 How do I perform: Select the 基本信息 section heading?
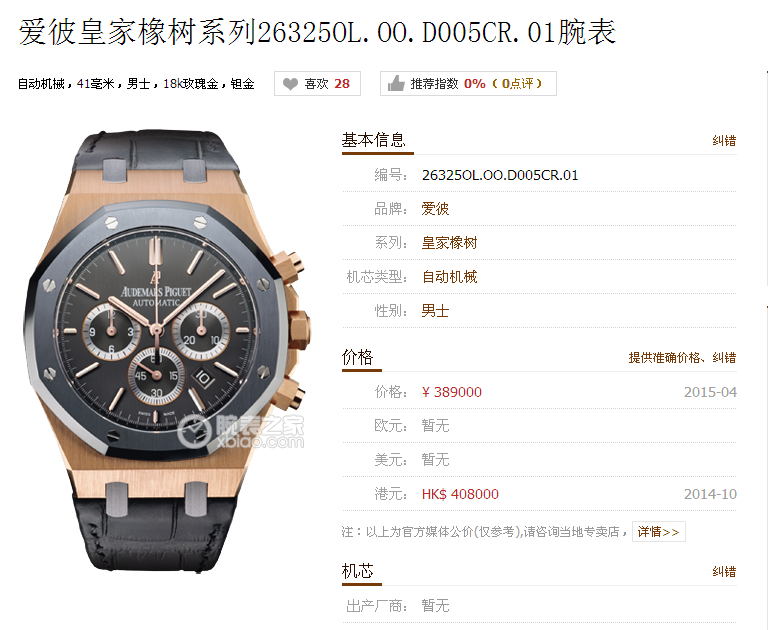point(374,140)
